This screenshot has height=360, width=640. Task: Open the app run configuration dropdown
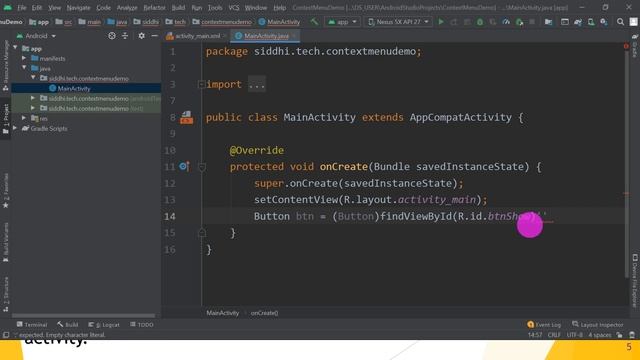click(x=342, y=22)
